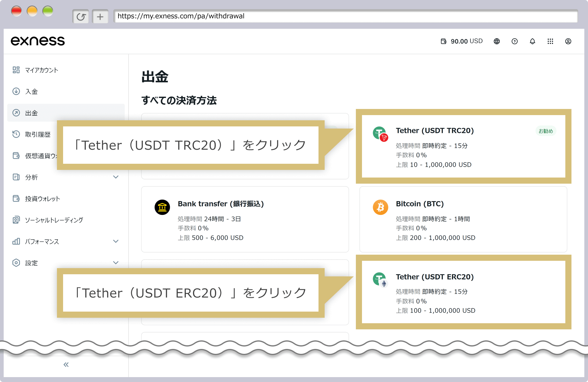
Task: Open the help question mark icon
Action: pos(514,41)
